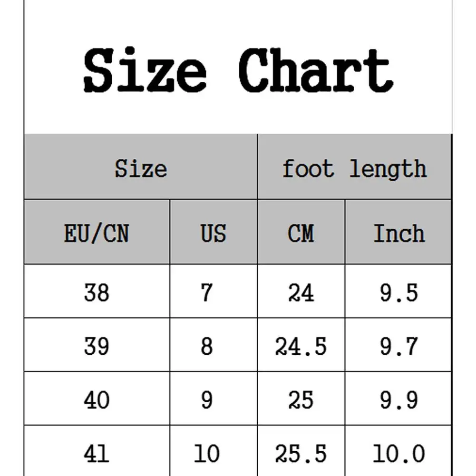
Task: Click the US column header
Action: click(213, 233)
